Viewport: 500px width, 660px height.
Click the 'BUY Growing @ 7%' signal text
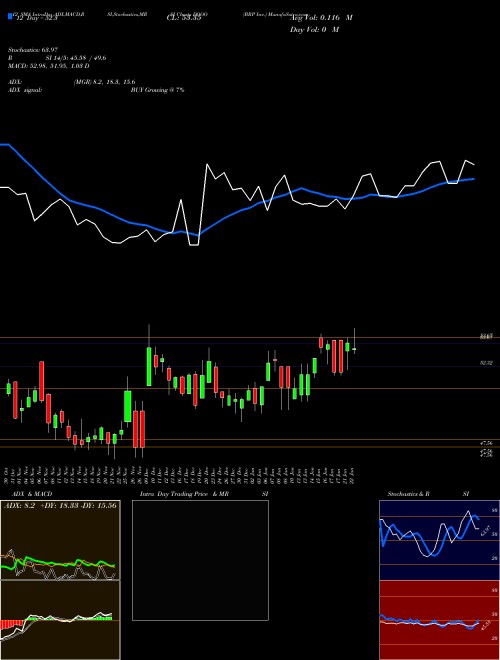click(157, 90)
